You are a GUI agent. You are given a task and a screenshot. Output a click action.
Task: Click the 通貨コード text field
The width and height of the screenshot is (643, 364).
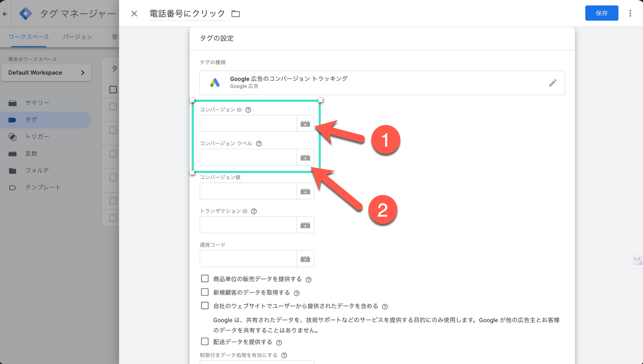click(x=248, y=259)
